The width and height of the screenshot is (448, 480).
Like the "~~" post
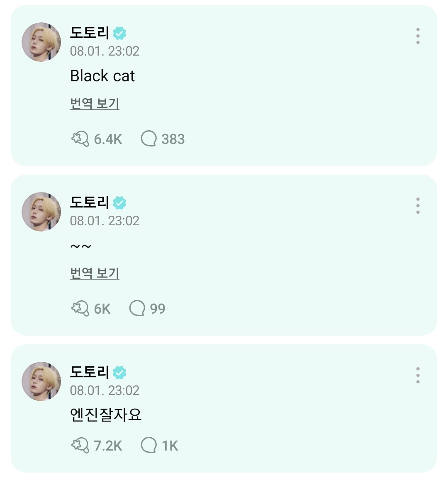tap(80, 309)
